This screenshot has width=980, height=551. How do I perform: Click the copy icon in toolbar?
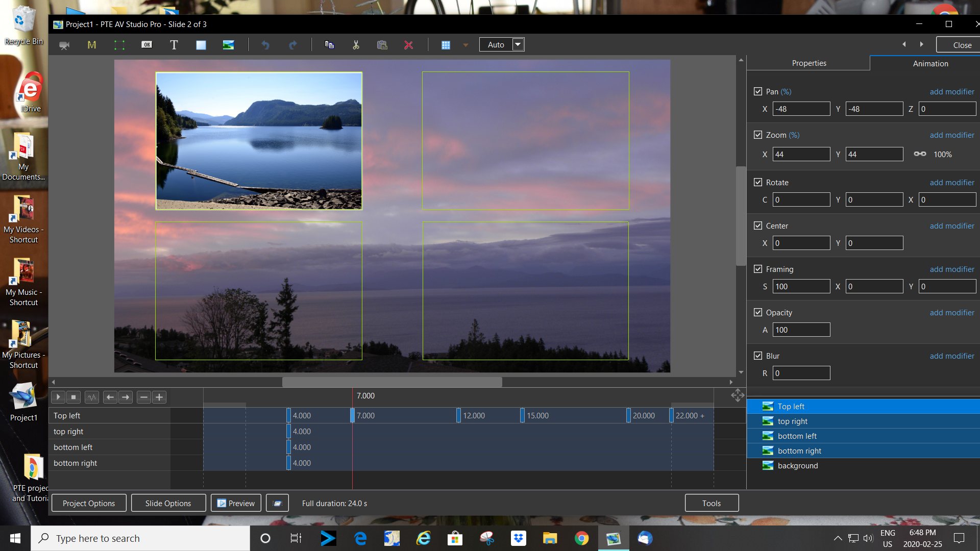point(329,45)
